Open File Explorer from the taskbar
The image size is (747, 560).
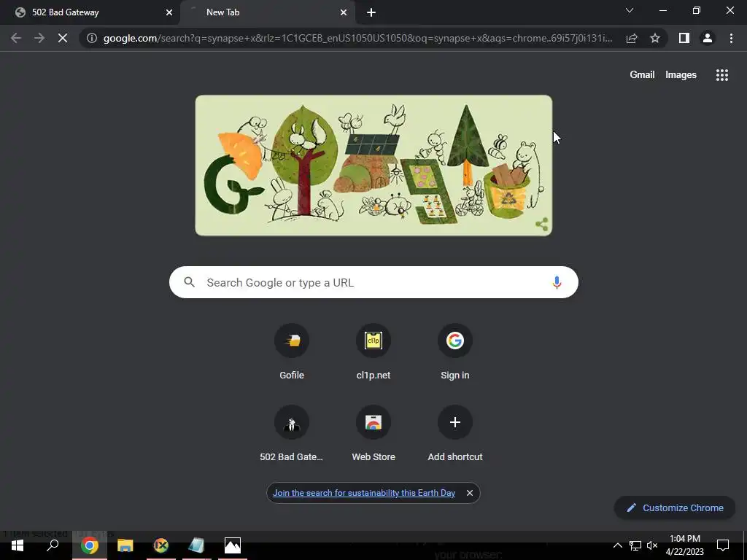pos(125,545)
